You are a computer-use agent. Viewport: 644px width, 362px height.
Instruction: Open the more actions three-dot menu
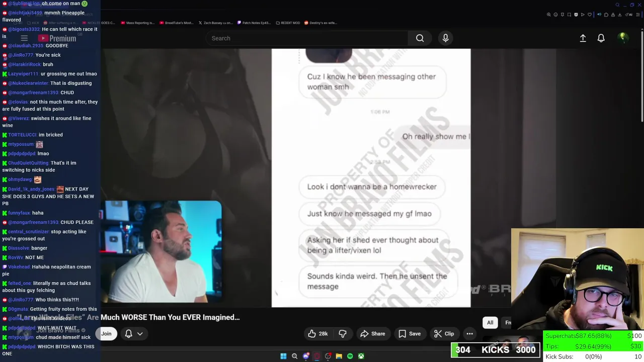coord(469,333)
